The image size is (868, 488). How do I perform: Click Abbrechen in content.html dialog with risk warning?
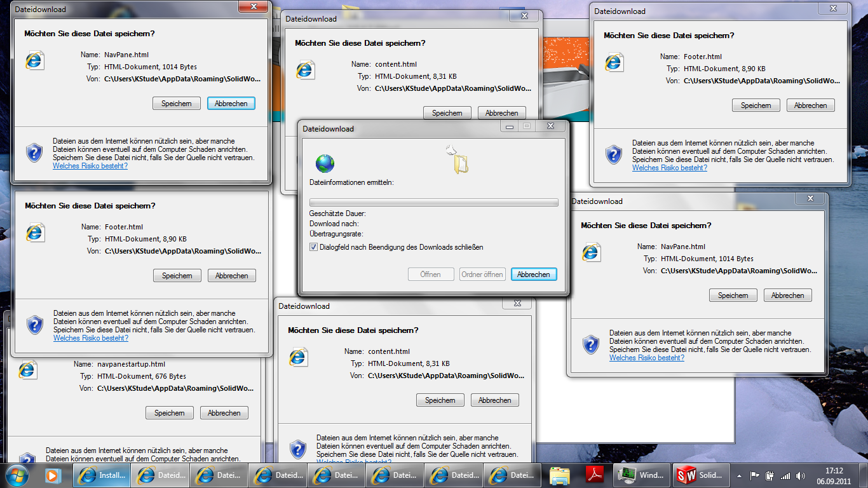tap(495, 400)
